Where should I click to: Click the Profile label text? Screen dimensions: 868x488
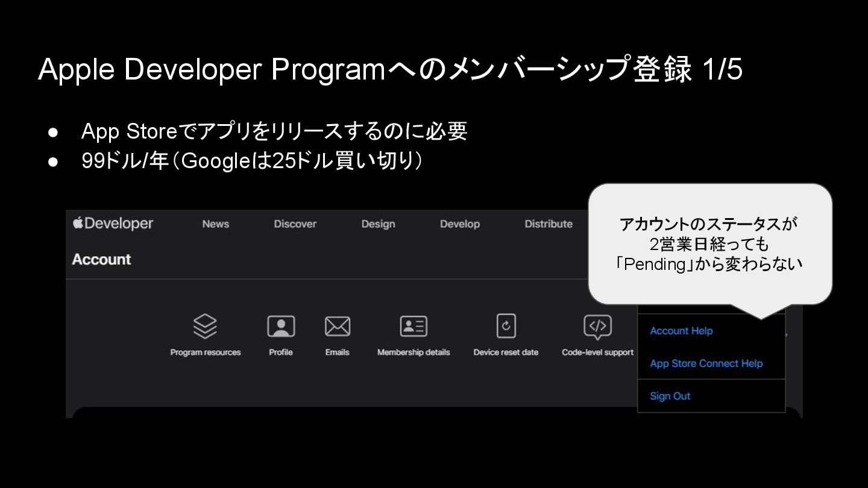(x=281, y=352)
